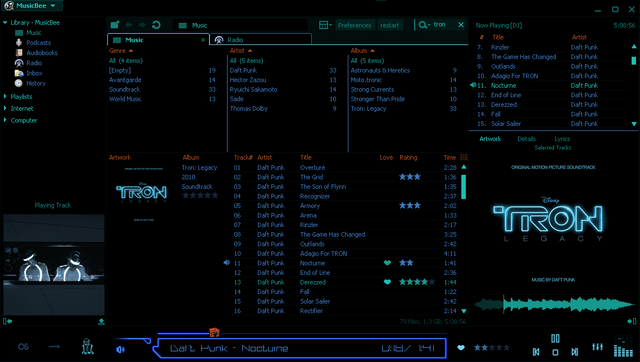Sort by the Artist column header in browser
The width and height of the screenshot is (640, 362).
(x=241, y=51)
